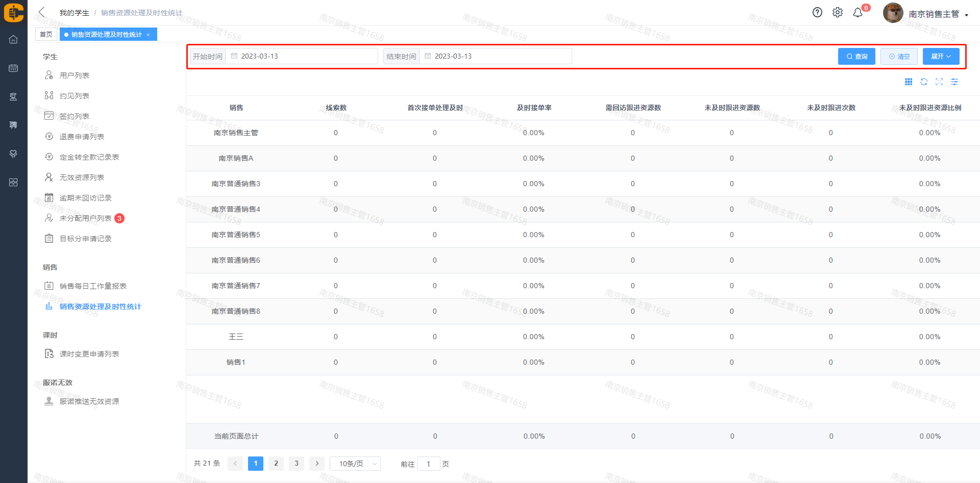The width and height of the screenshot is (980, 483).
Task: Go to page 2 of results
Action: point(276,463)
